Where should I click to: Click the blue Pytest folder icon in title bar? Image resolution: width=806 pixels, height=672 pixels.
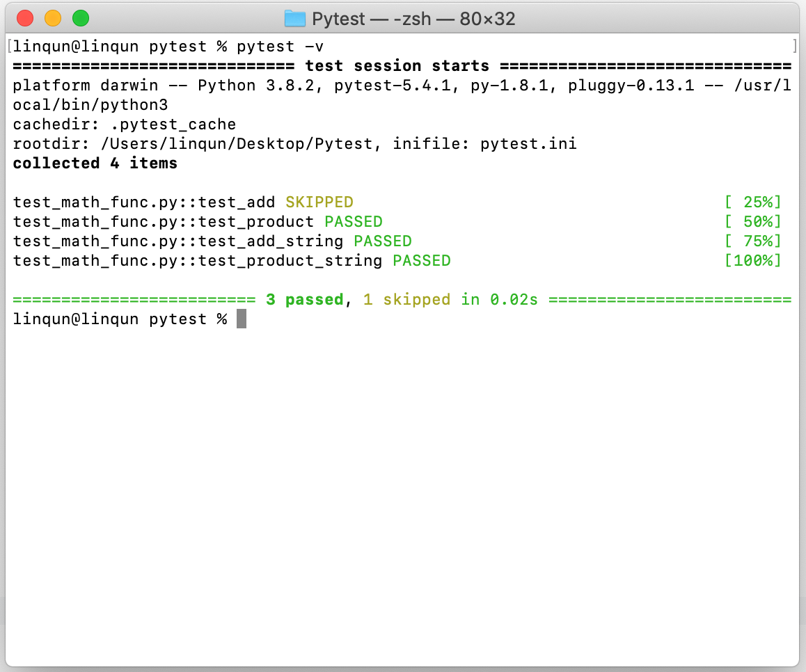tap(294, 19)
